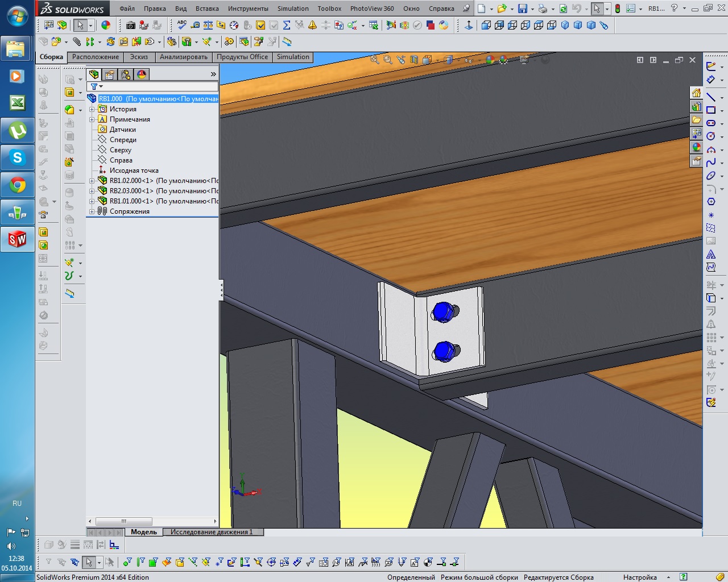Open Google Chrome from the taskbar
Screen dimensions: 728x582
[x=17, y=185]
